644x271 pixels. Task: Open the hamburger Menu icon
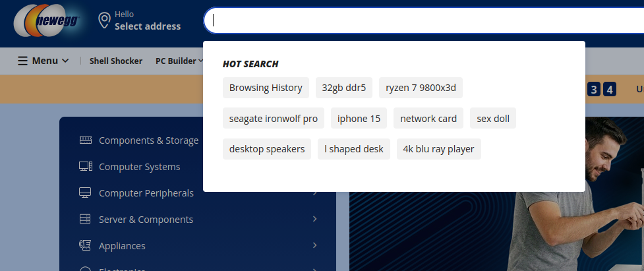coord(22,61)
